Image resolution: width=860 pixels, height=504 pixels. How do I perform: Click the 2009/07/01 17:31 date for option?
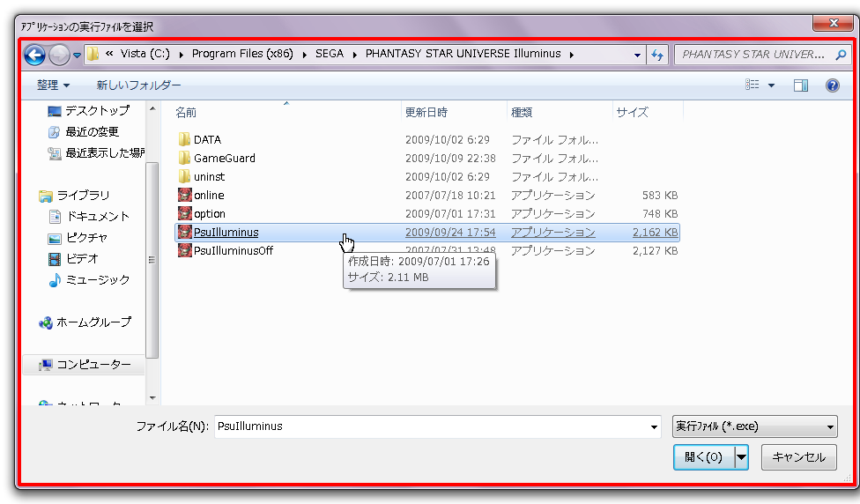click(x=450, y=214)
